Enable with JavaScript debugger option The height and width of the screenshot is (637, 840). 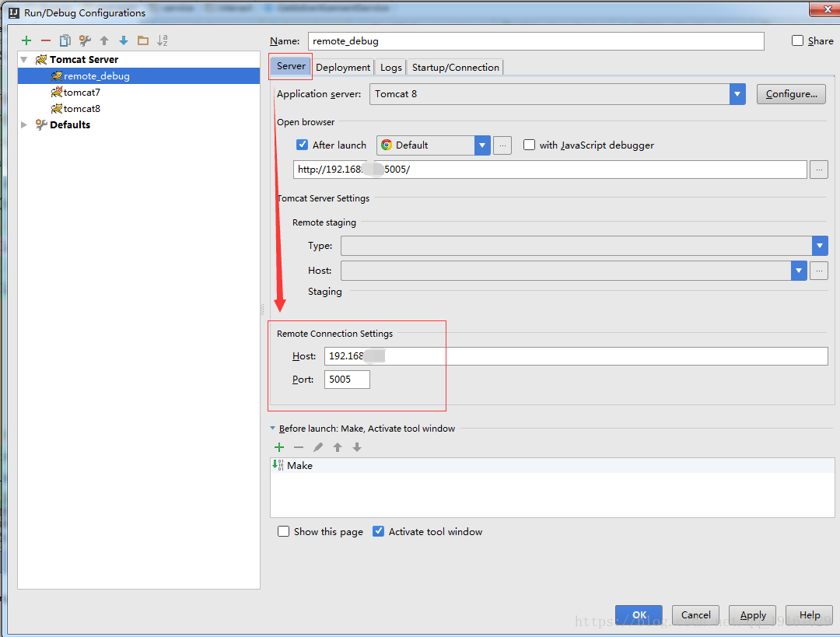coord(529,145)
